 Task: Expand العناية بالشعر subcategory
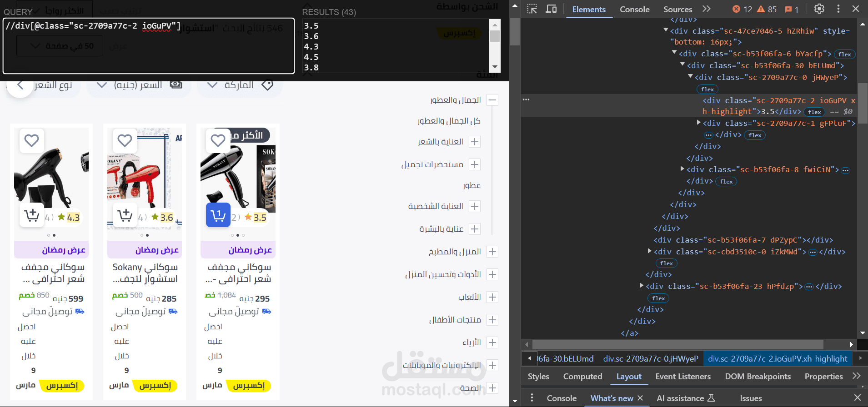(x=475, y=142)
